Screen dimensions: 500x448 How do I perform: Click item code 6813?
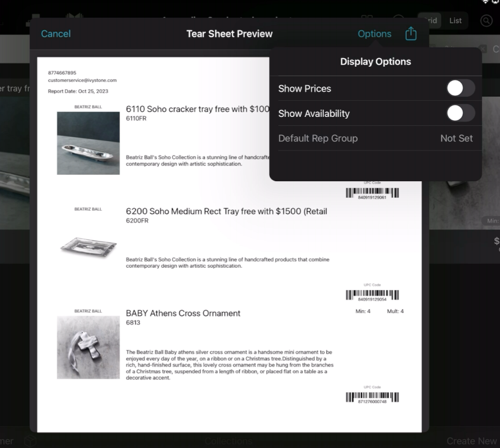(133, 323)
